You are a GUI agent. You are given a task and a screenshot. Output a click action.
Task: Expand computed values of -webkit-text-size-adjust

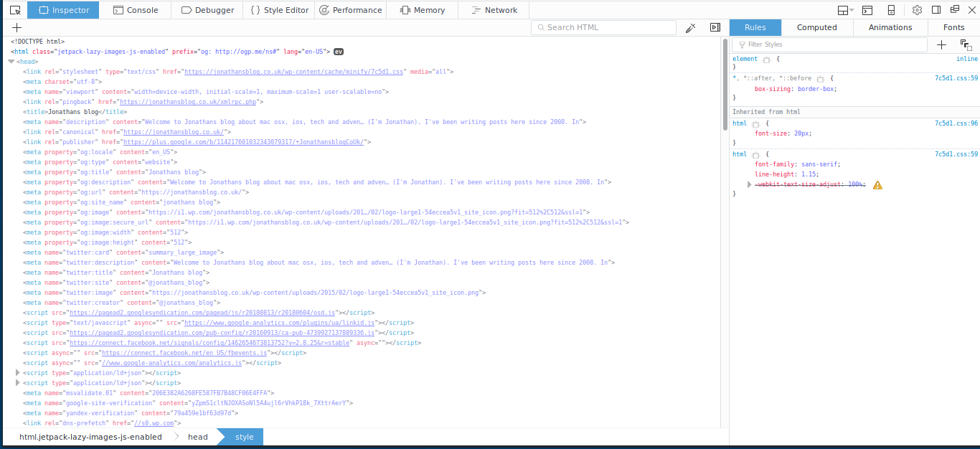click(x=749, y=184)
